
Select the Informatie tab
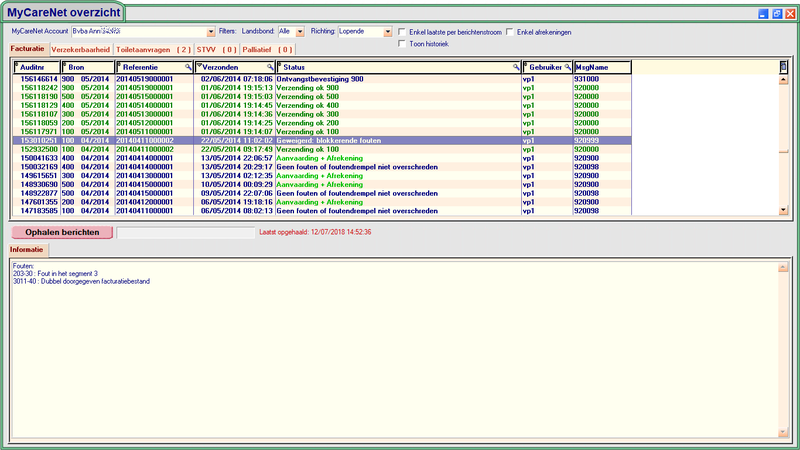tap(27, 249)
